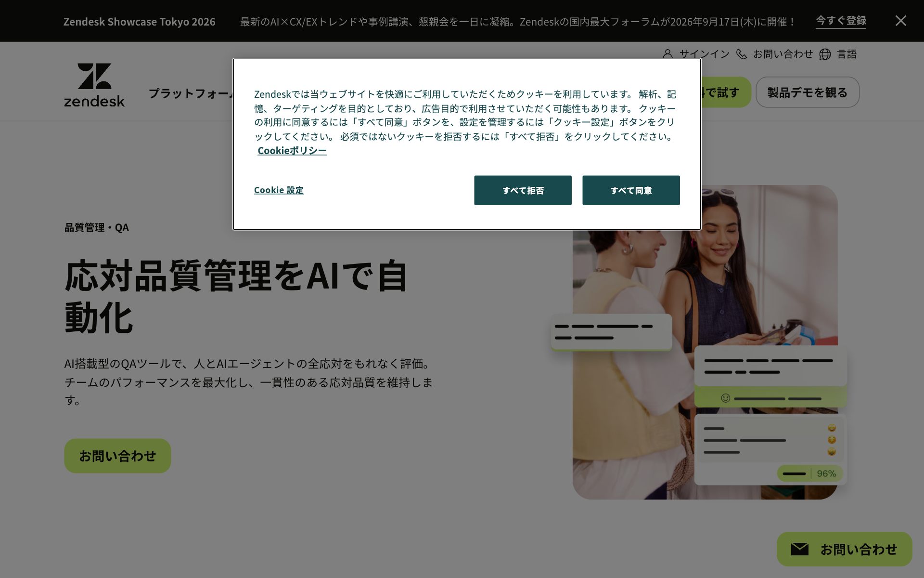Click the サインイン person icon

pyautogui.click(x=667, y=54)
